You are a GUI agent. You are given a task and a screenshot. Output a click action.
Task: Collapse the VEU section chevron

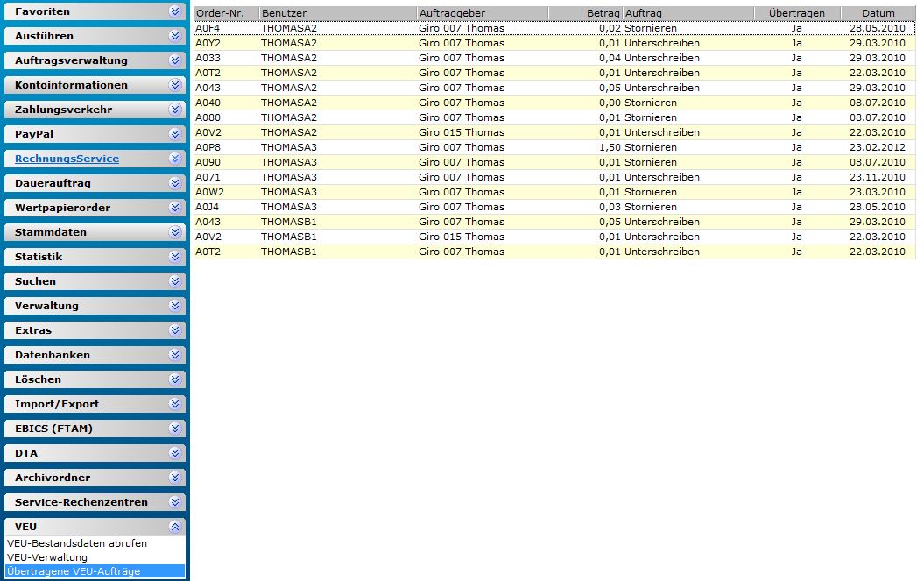pos(175,527)
